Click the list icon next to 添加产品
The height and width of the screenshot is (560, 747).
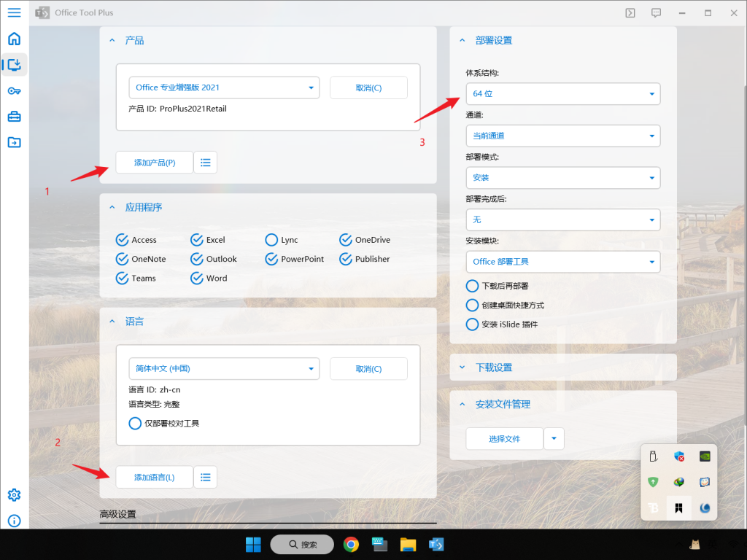205,163
